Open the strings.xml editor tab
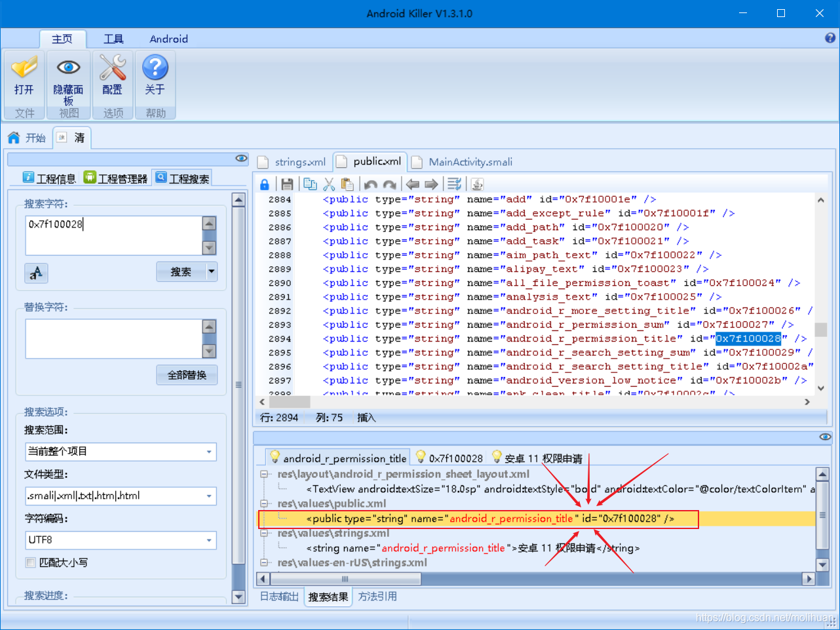 tap(292, 162)
